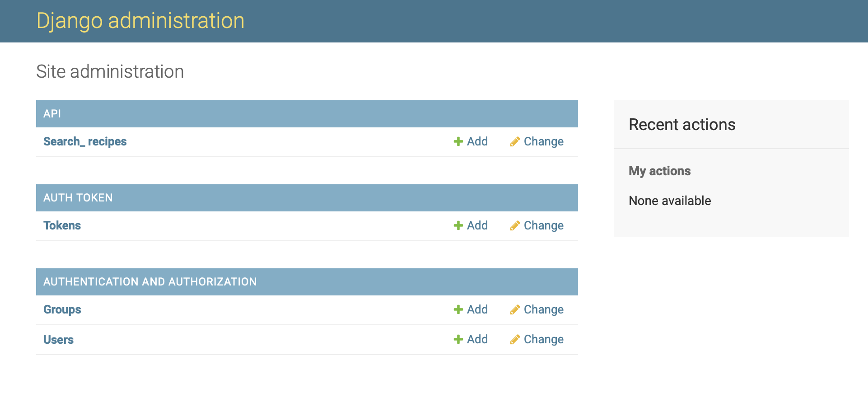Click the plus icon for Search_ recipes
Viewport: 868px width, 393px height.
[458, 142]
